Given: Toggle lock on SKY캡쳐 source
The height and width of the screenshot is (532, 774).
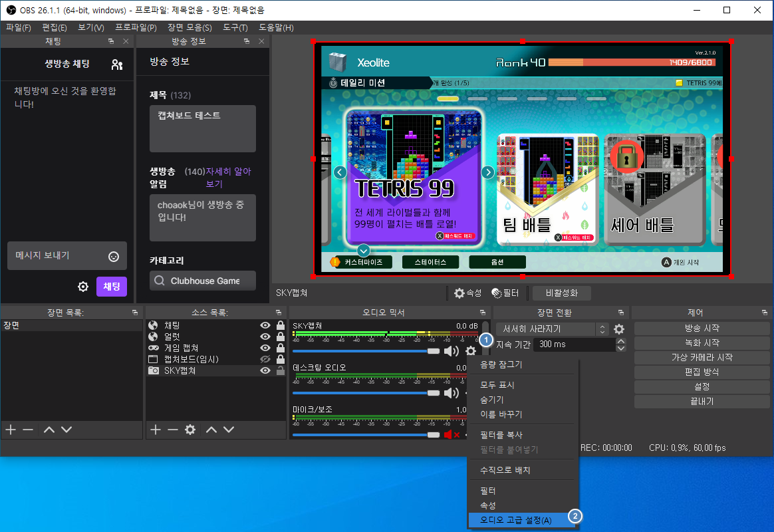Looking at the screenshot, I should point(281,370).
